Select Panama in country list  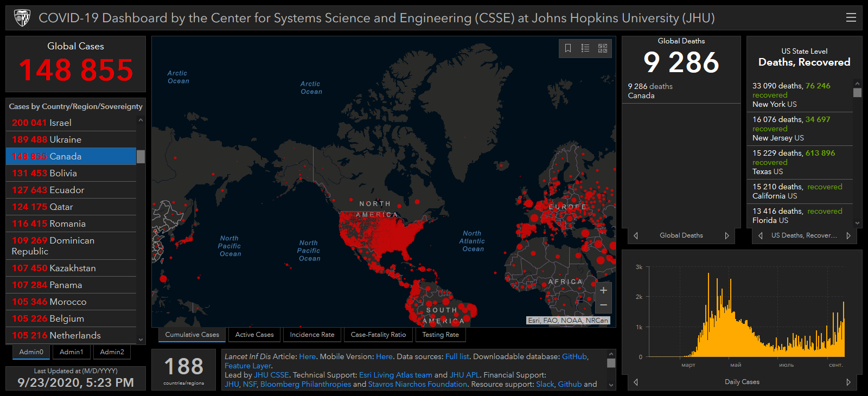click(x=71, y=285)
